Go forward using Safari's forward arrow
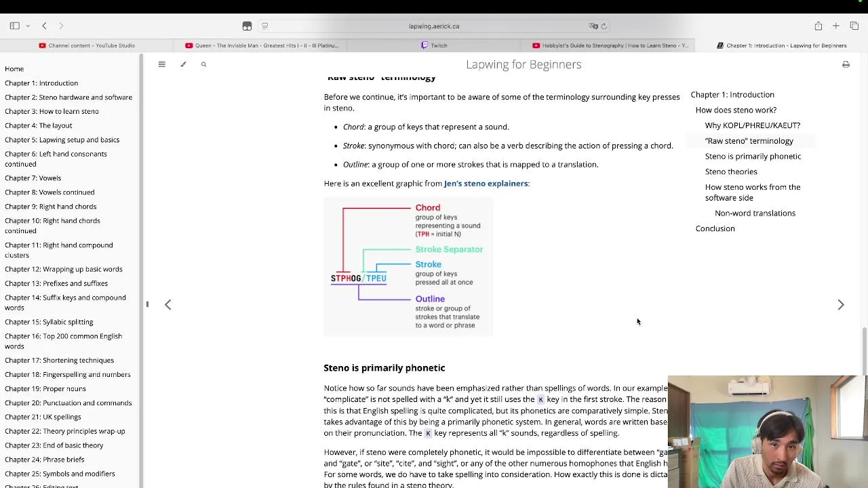 click(x=61, y=26)
